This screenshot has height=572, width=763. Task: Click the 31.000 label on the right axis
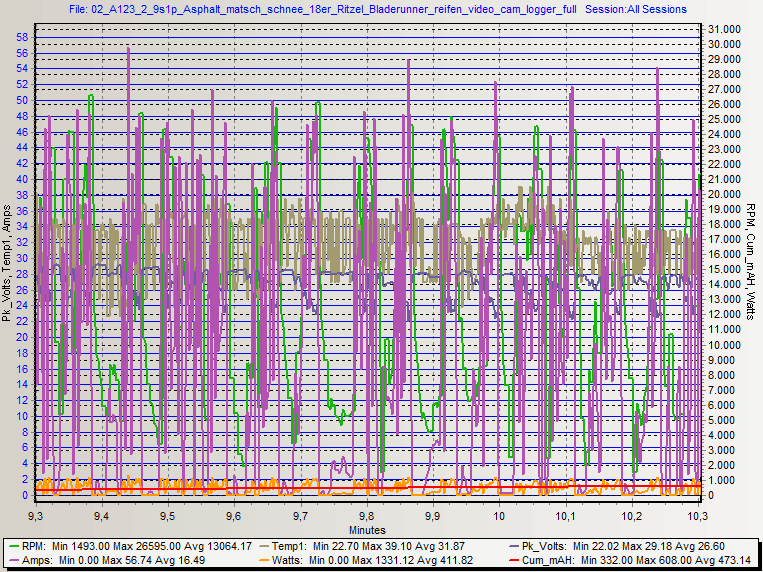point(726,29)
